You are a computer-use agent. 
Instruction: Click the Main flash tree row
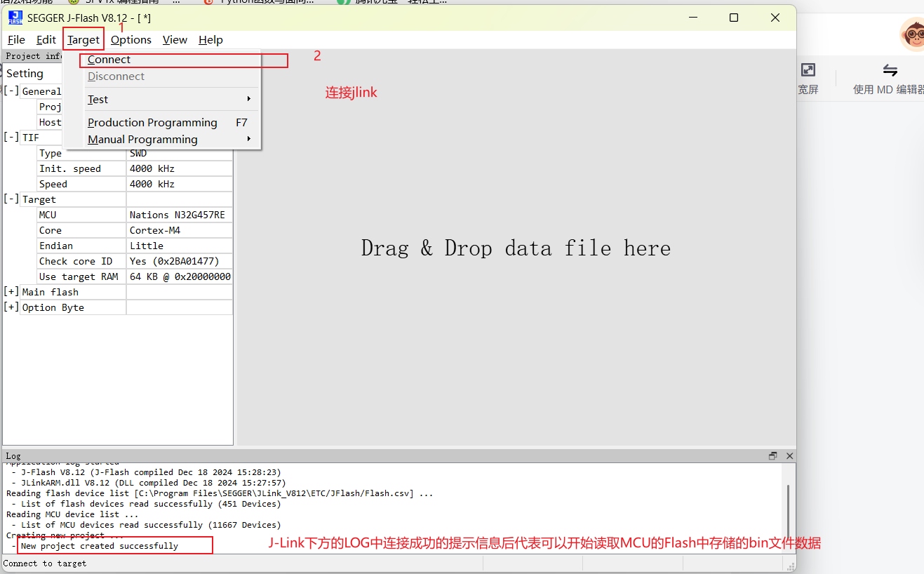coord(118,292)
